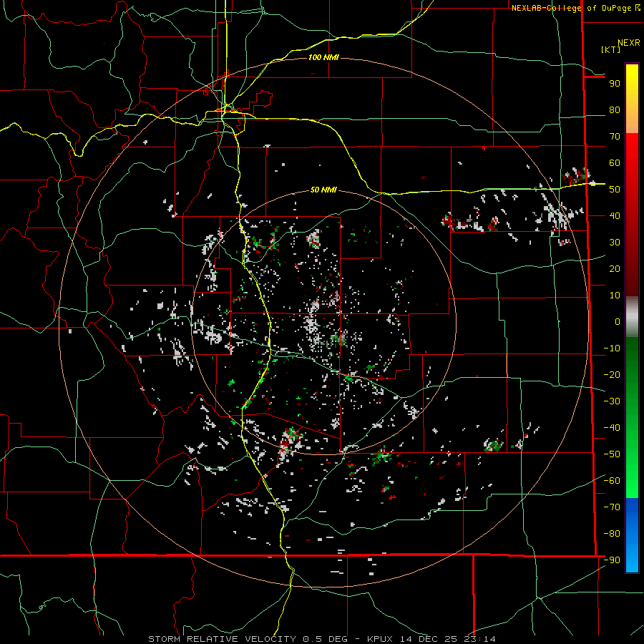This screenshot has height=644, width=644.
Task: Click the "NEXR" label above the scale
Action: pyautogui.click(x=628, y=43)
